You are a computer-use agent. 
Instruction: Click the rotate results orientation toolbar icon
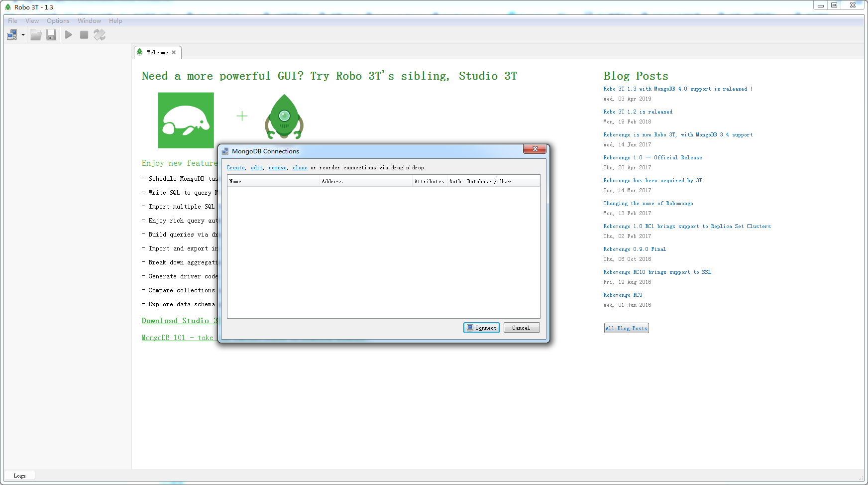point(99,34)
